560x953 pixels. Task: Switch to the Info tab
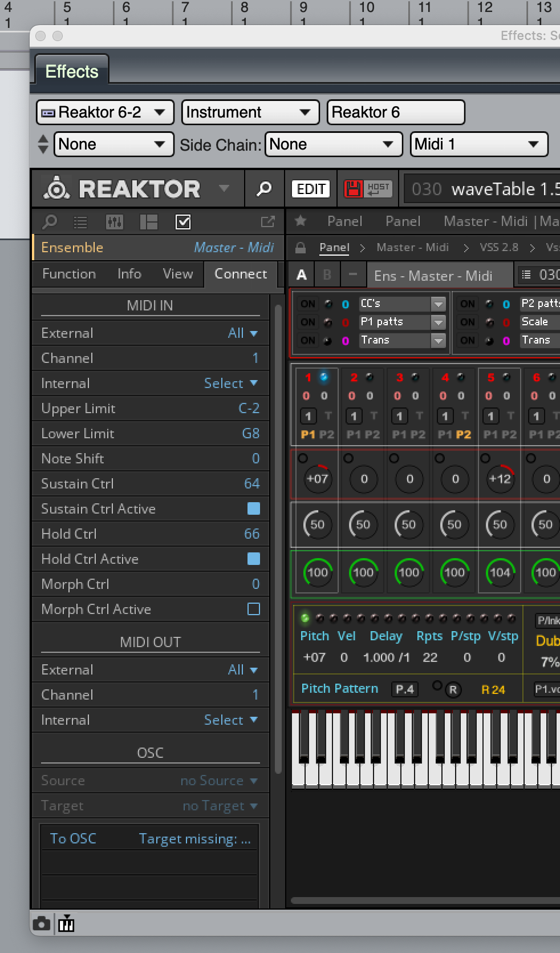click(129, 274)
